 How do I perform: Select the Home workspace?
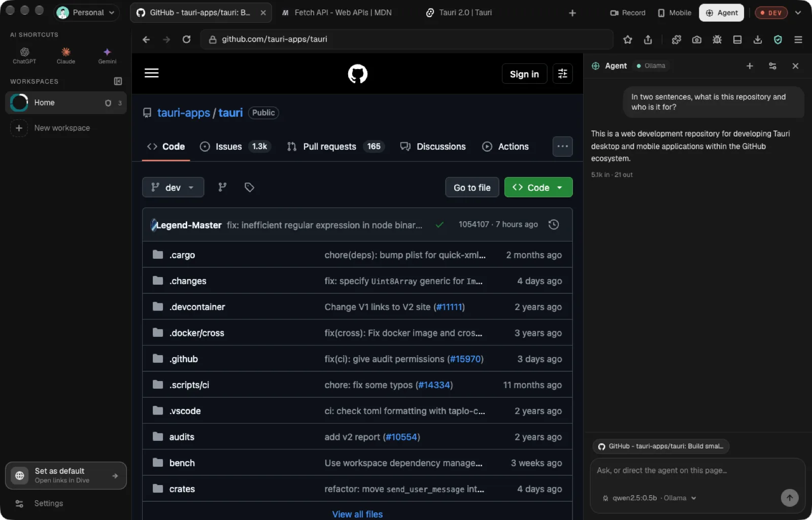click(x=66, y=102)
